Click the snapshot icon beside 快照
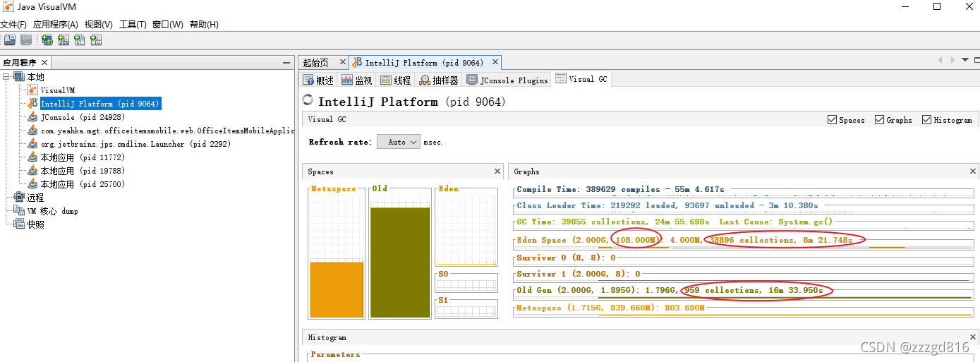 (x=19, y=224)
